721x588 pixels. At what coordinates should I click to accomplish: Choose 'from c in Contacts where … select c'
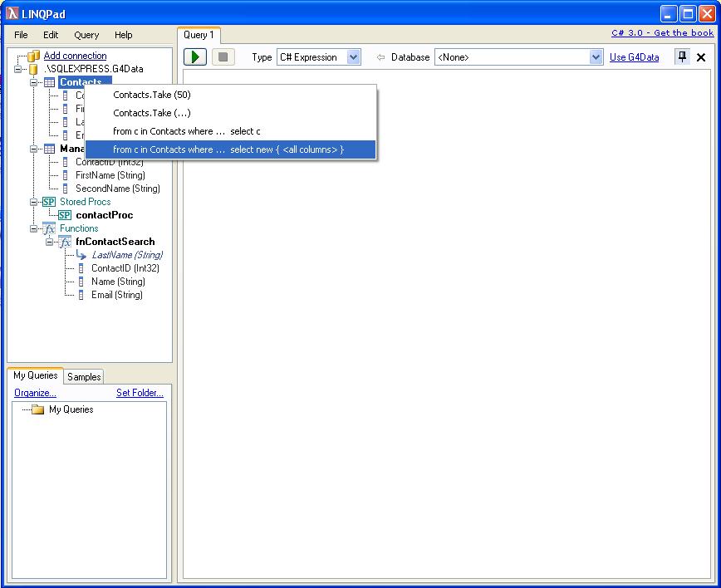click(x=231, y=131)
